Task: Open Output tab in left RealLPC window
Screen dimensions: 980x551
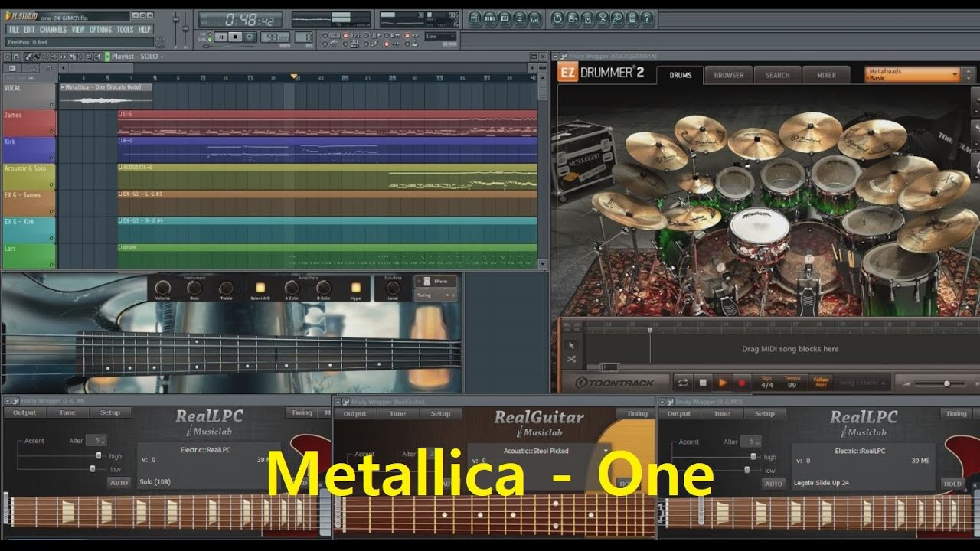Action: (24, 413)
